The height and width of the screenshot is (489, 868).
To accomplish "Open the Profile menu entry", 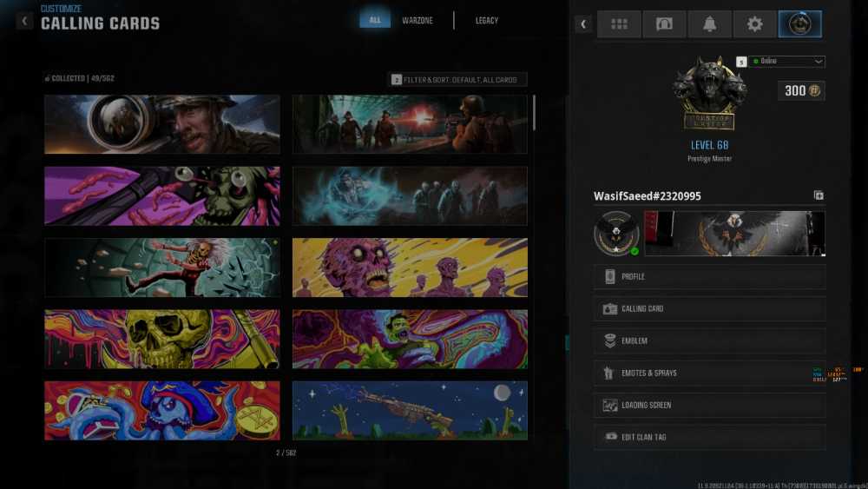I will 709,277.
